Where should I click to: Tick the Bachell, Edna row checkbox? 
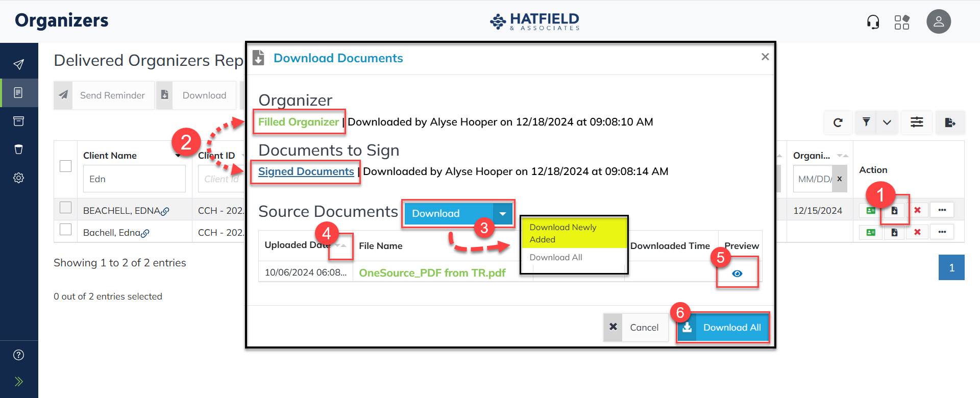pos(65,230)
